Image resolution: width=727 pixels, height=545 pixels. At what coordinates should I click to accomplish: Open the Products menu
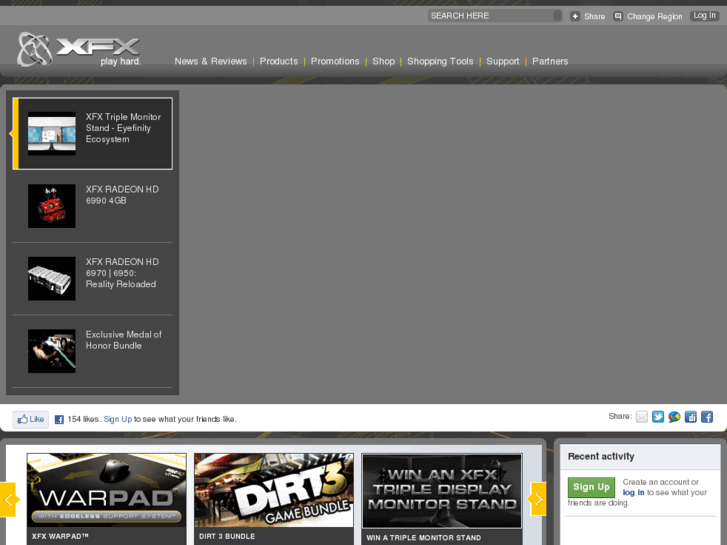click(x=279, y=61)
